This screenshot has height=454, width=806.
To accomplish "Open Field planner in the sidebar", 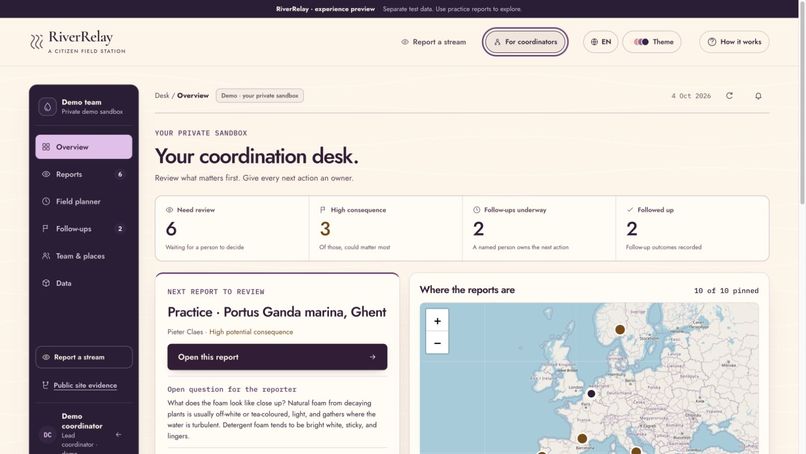I will 84,202.
